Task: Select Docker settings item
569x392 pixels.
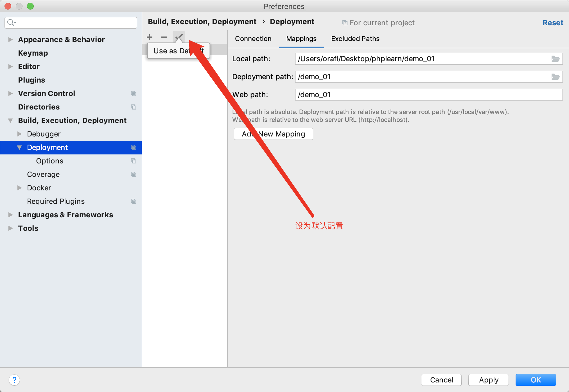Action: pos(39,188)
